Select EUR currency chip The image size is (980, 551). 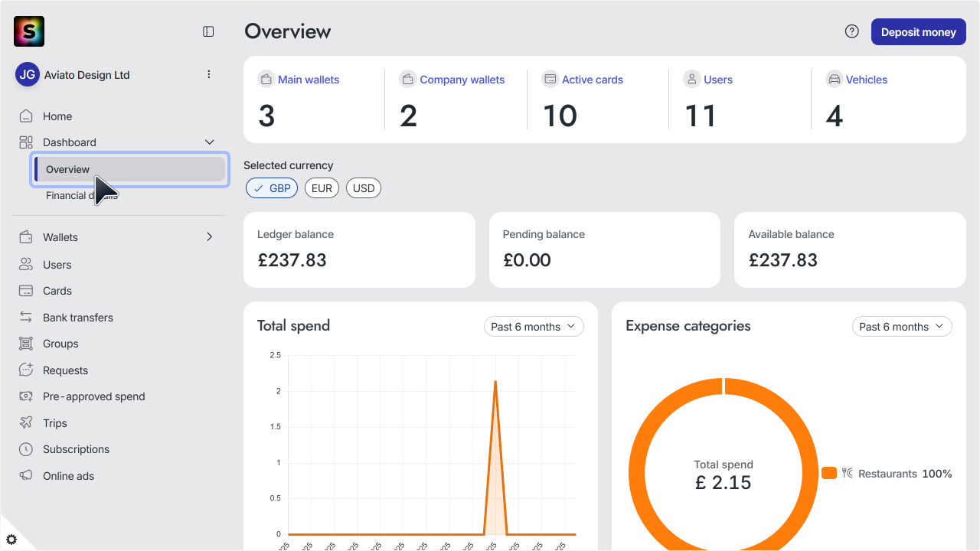coord(322,188)
